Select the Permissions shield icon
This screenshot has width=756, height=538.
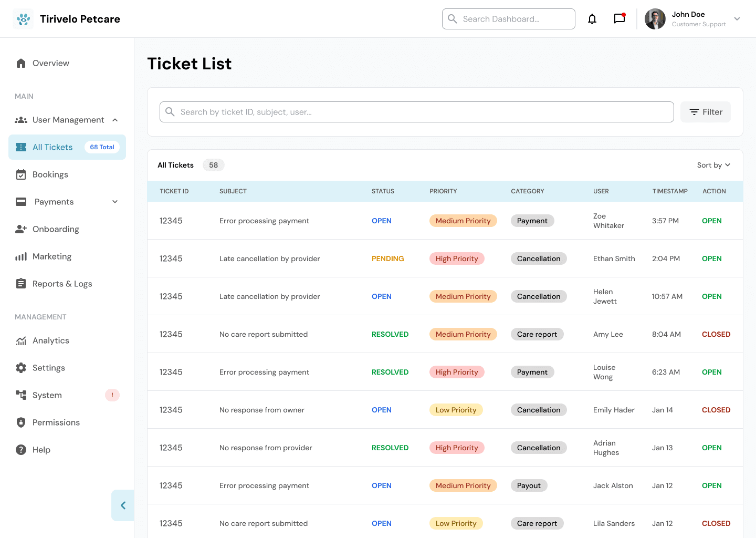pyautogui.click(x=21, y=422)
